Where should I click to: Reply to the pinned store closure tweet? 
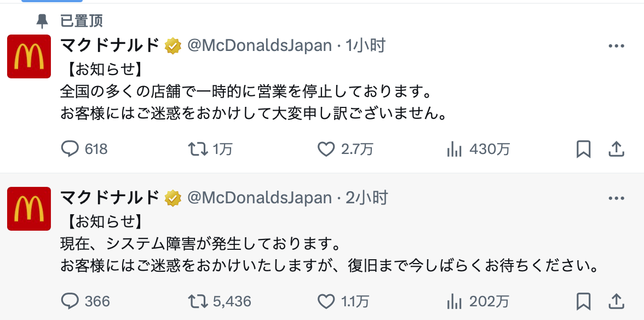[70, 149]
